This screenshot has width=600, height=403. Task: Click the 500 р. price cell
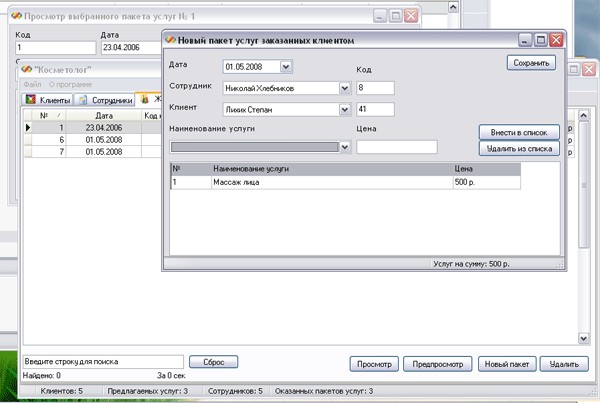[x=486, y=182]
